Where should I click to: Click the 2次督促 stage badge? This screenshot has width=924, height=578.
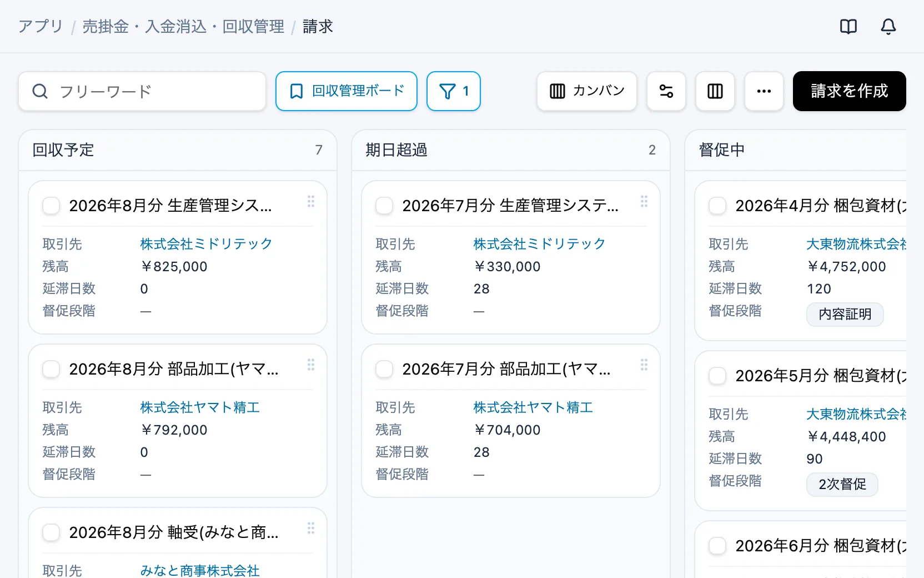click(842, 484)
